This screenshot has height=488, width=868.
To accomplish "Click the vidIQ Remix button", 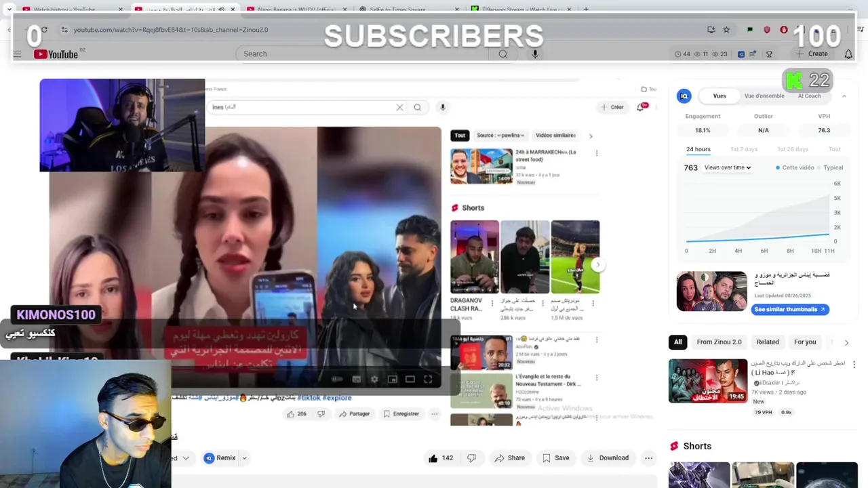I will (x=220, y=458).
